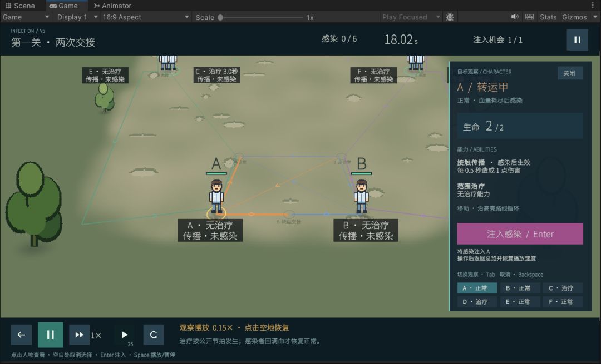
Task: Click the 1× speed indicator
Action: pyautogui.click(x=96, y=335)
